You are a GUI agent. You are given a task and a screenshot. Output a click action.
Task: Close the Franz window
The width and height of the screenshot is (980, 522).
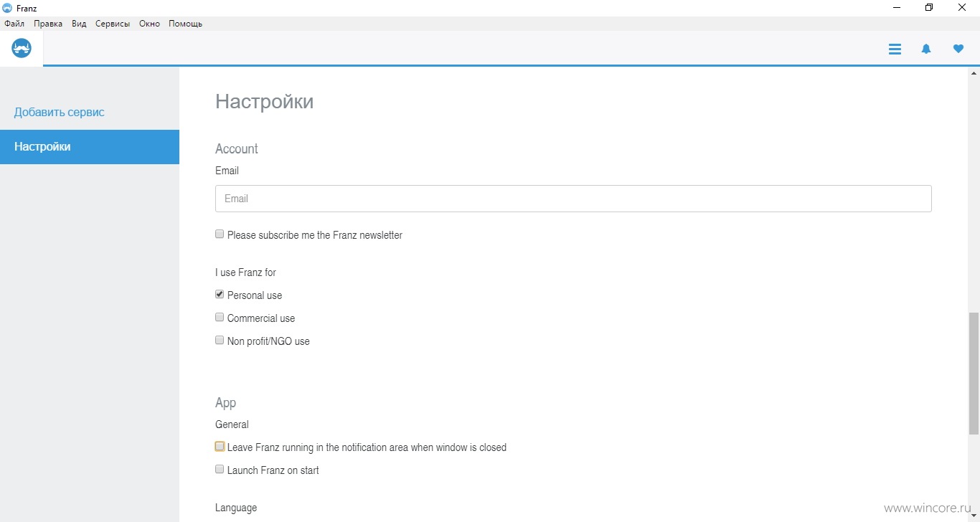(962, 8)
